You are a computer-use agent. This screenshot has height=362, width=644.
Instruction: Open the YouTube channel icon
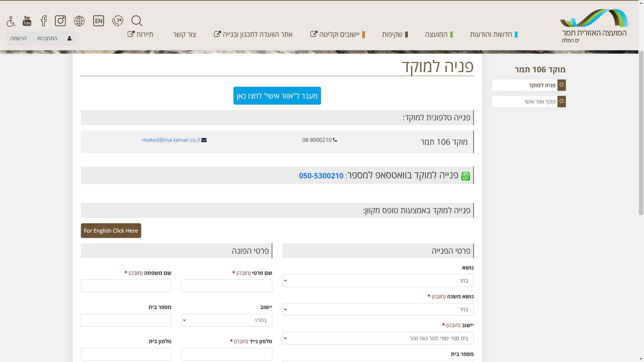tap(27, 21)
